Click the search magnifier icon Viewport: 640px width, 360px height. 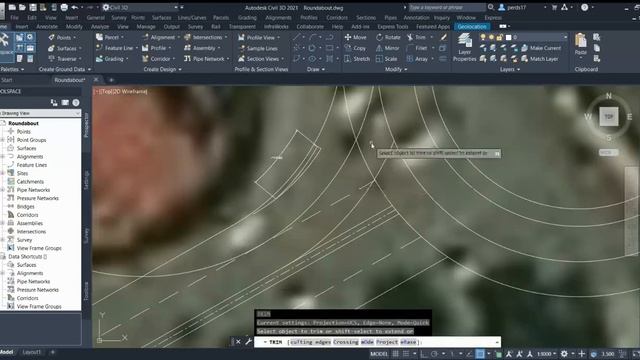click(491, 7)
